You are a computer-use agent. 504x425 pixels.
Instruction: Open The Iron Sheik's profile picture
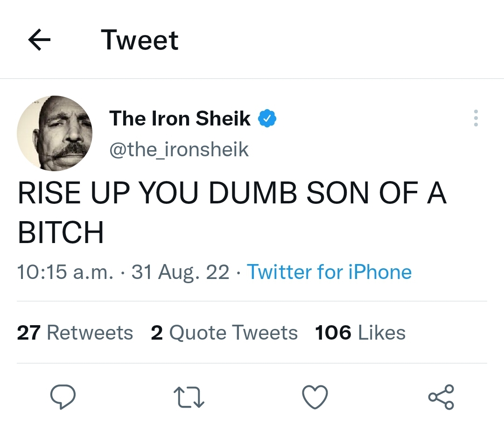pyautogui.click(x=55, y=133)
